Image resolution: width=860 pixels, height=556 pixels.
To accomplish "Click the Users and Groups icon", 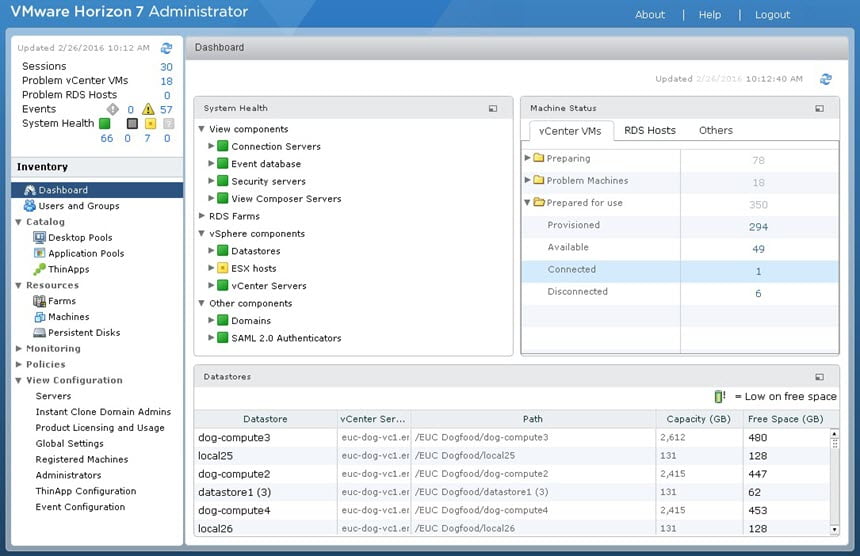I will [x=30, y=206].
